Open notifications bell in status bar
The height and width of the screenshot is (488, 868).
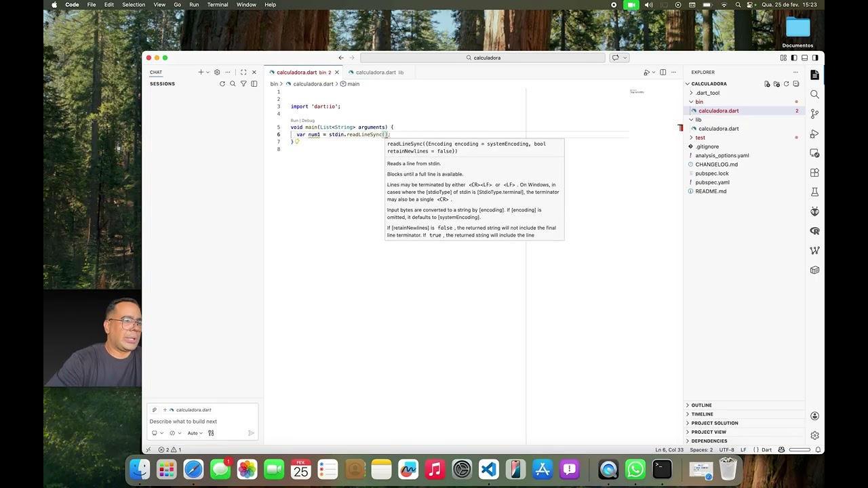(x=818, y=450)
